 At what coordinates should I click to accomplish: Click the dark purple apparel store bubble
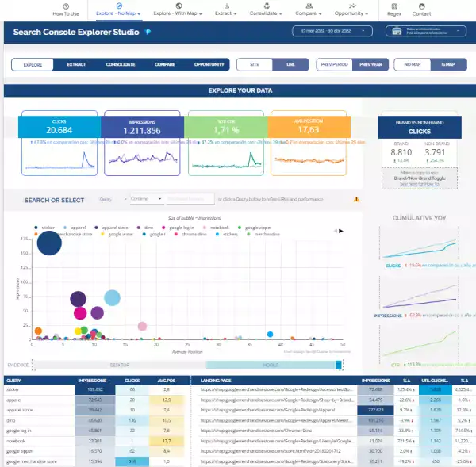78,299
